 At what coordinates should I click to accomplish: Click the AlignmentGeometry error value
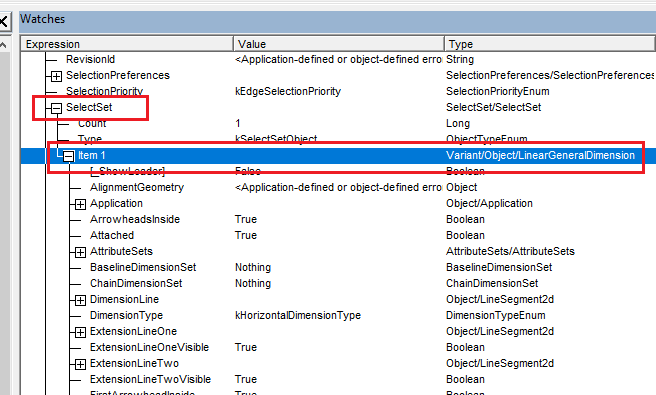coord(338,187)
